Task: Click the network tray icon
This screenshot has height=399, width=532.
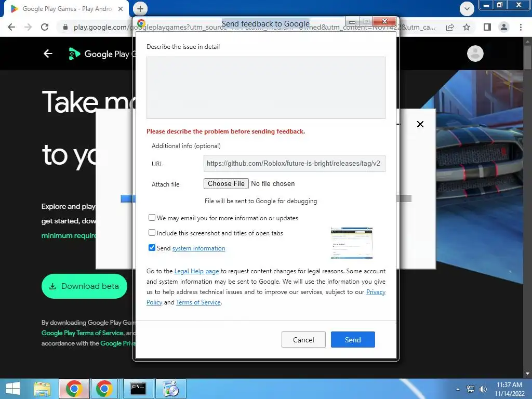Action: point(471,389)
